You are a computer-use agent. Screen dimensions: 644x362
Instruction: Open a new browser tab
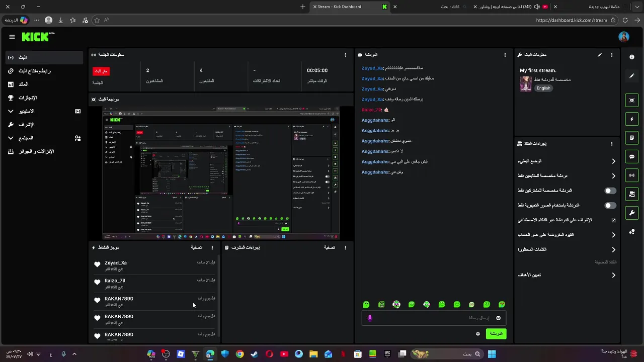point(302,7)
